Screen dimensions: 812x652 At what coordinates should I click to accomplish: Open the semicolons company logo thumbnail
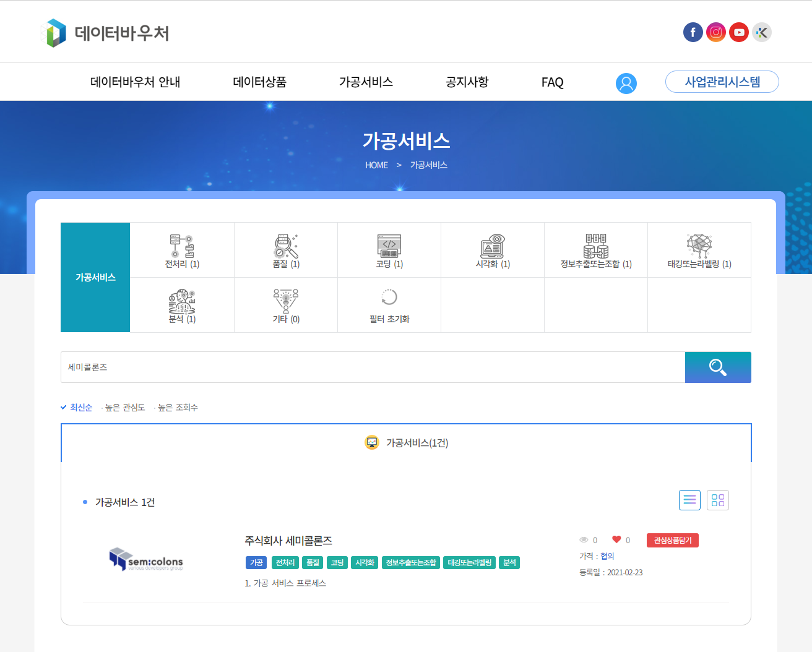(146, 559)
